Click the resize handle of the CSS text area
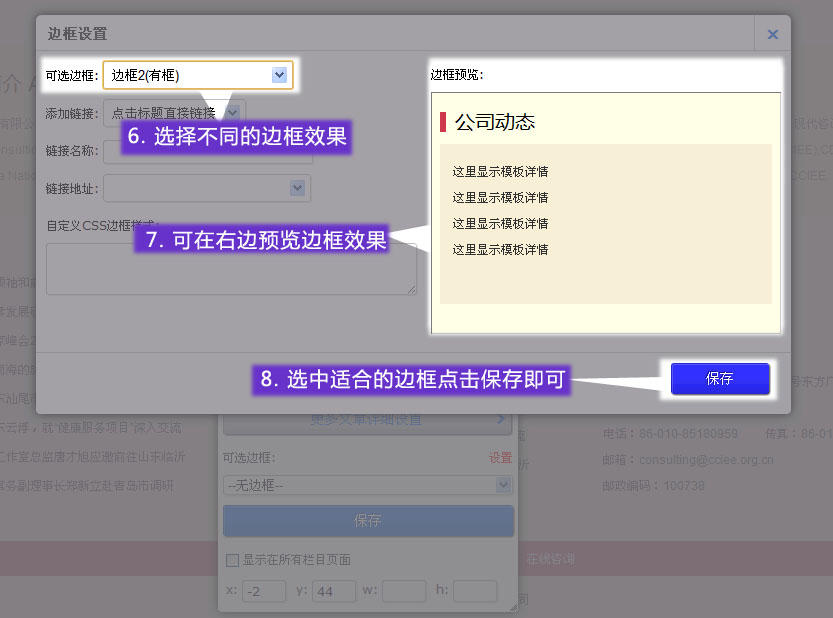This screenshot has height=618, width=833. (x=411, y=290)
